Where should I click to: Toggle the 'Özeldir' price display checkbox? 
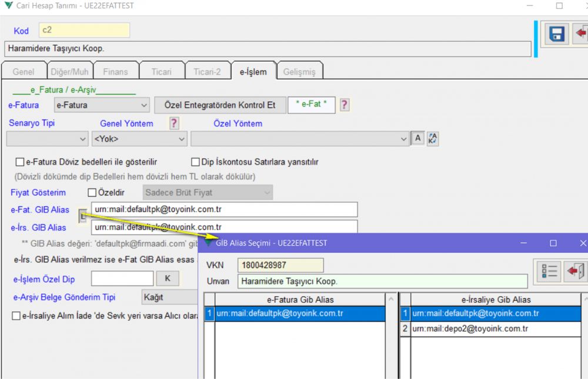coord(92,193)
